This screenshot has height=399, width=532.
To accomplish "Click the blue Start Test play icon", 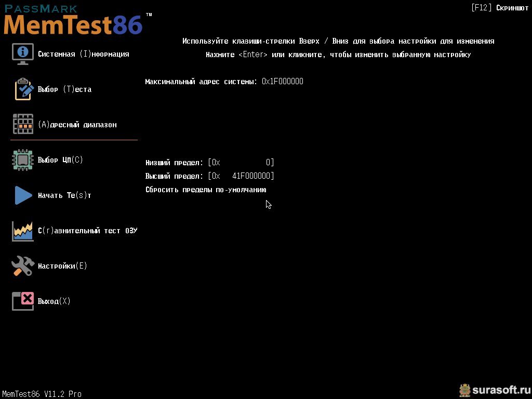I will pos(23,195).
